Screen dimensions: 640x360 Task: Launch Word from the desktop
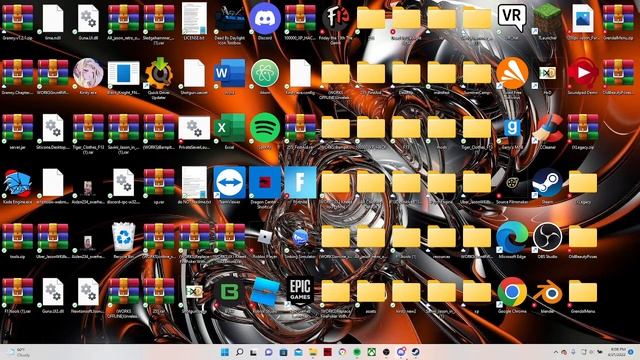(x=230, y=74)
